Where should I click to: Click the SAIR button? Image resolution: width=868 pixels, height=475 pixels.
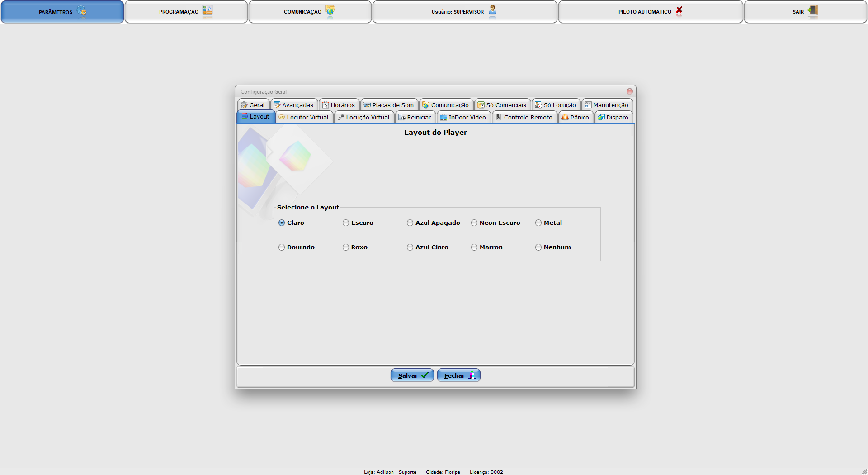(x=805, y=12)
